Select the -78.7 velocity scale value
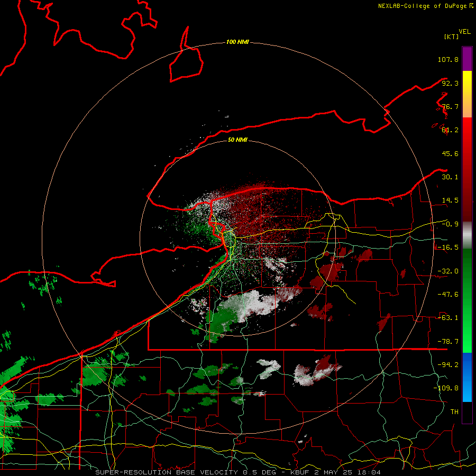Viewport: 476px width, 476px height. [448, 341]
